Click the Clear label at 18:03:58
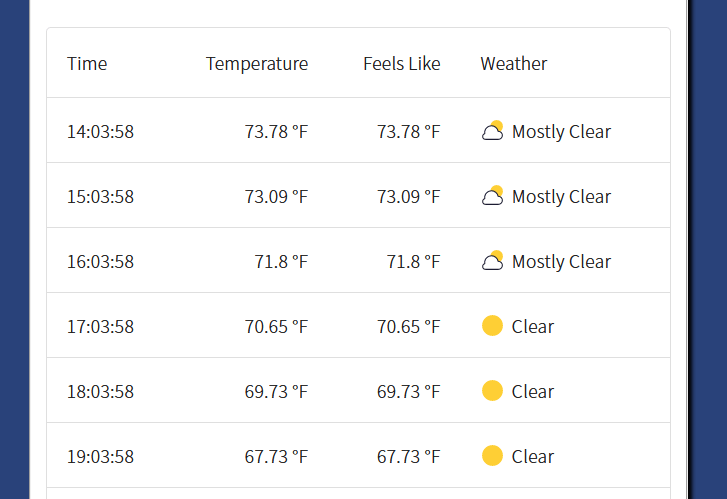 tap(533, 391)
